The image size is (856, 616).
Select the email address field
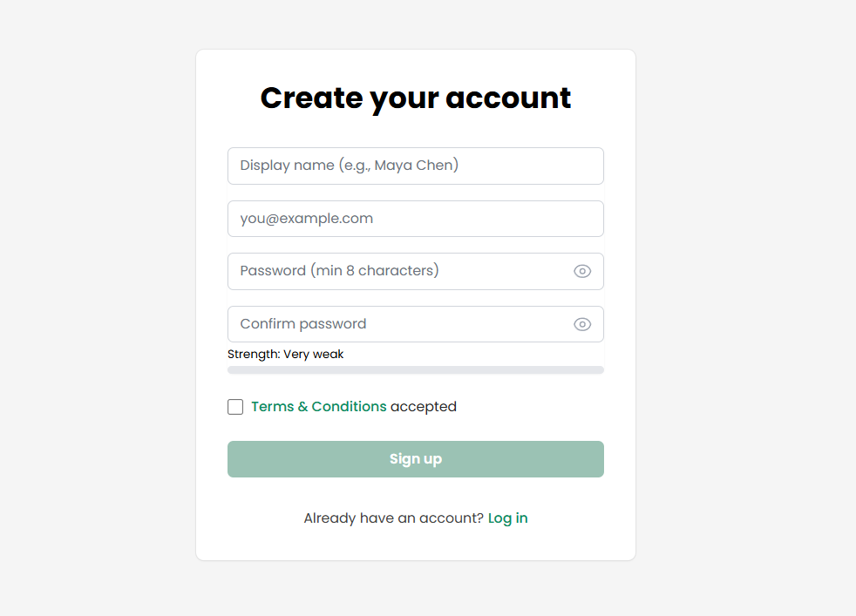(415, 219)
